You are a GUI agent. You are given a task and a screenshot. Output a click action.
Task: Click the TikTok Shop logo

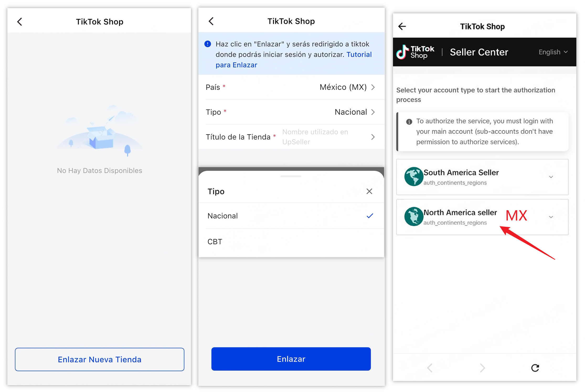coord(415,52)
